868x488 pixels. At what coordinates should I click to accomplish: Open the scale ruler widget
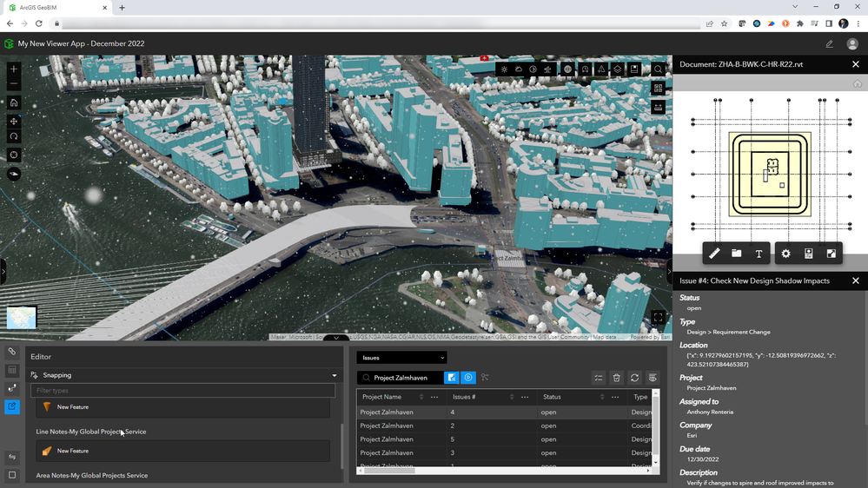pyautogui.click(x=659, y=108)
